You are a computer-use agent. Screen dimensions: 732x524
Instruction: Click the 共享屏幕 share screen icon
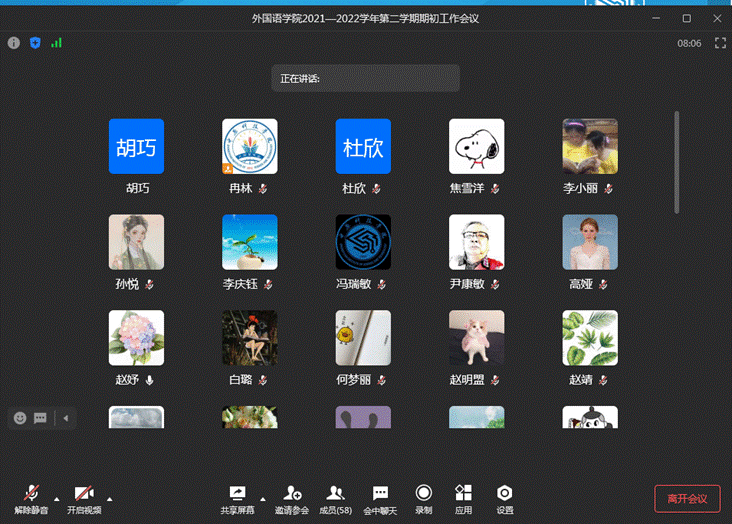point(237,493)
